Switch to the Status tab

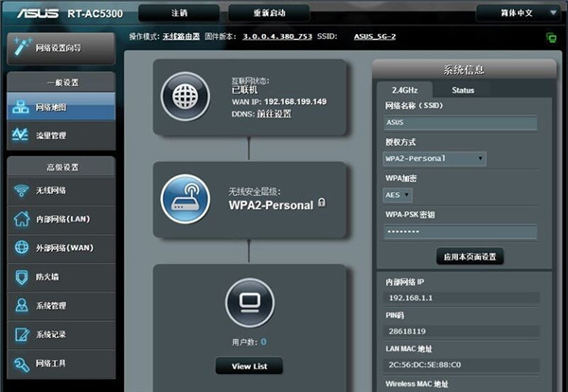(x=463, y=90)
